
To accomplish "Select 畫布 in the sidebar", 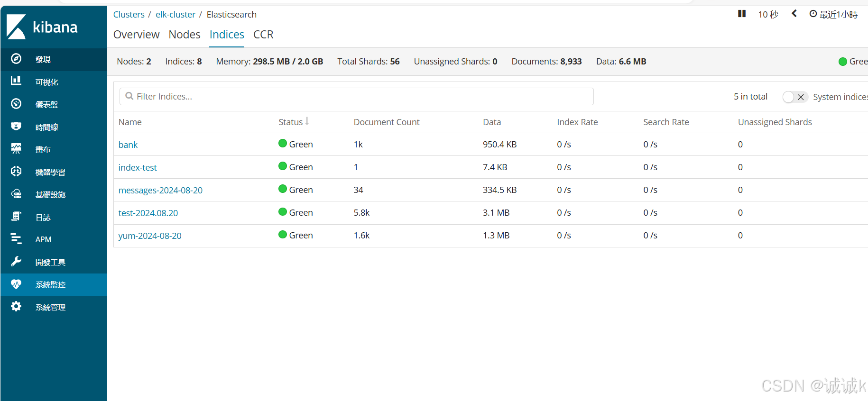I will coord(43,149).
